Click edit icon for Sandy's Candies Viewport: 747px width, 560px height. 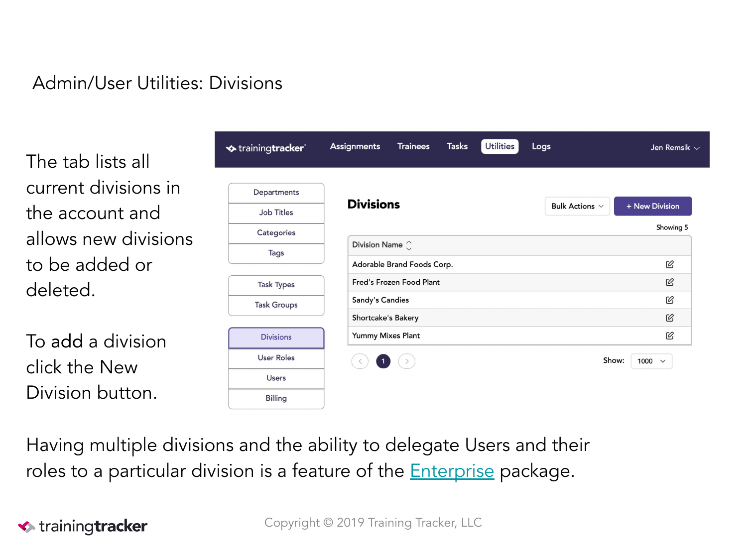tap(670, 300)
